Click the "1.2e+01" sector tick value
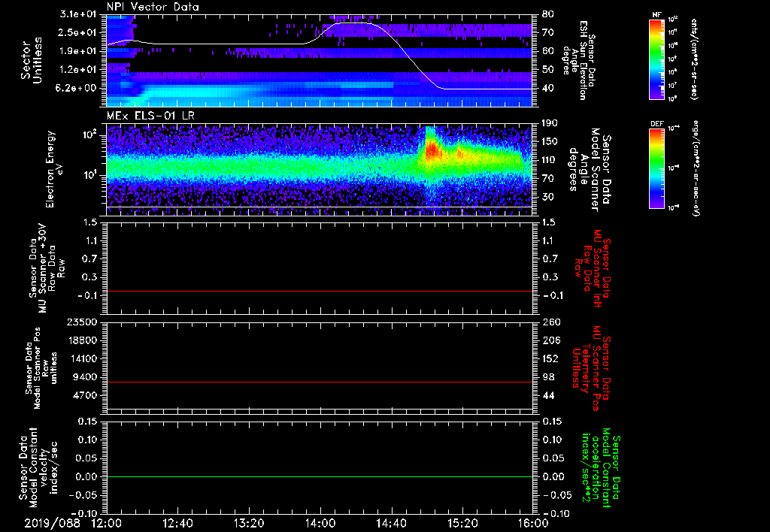 (80, 70)
